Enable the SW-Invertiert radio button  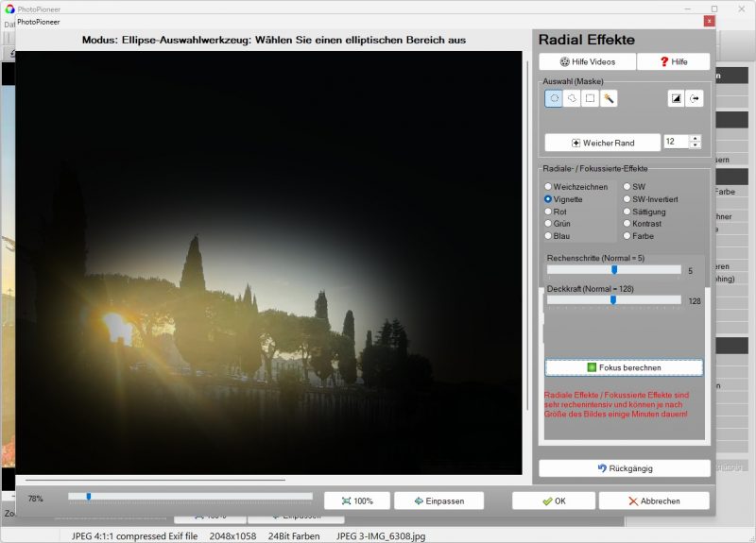click(x=627, y=199)
